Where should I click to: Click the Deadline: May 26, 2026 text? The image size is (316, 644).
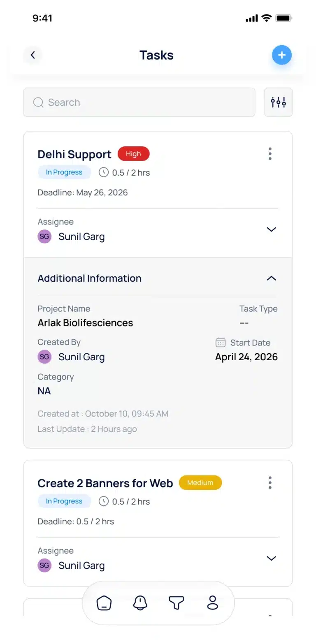(x=83, y=192)
